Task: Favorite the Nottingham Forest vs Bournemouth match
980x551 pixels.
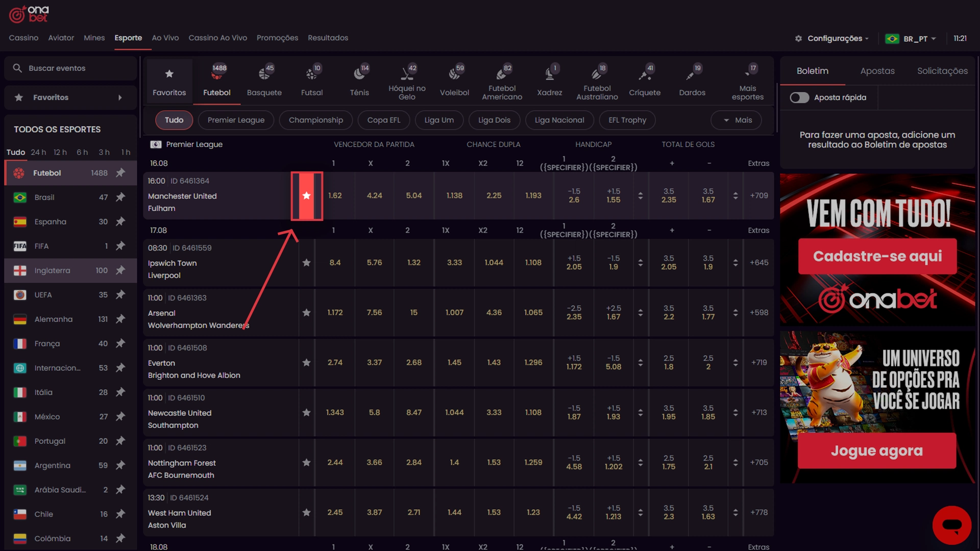Action: click(306, 463)
